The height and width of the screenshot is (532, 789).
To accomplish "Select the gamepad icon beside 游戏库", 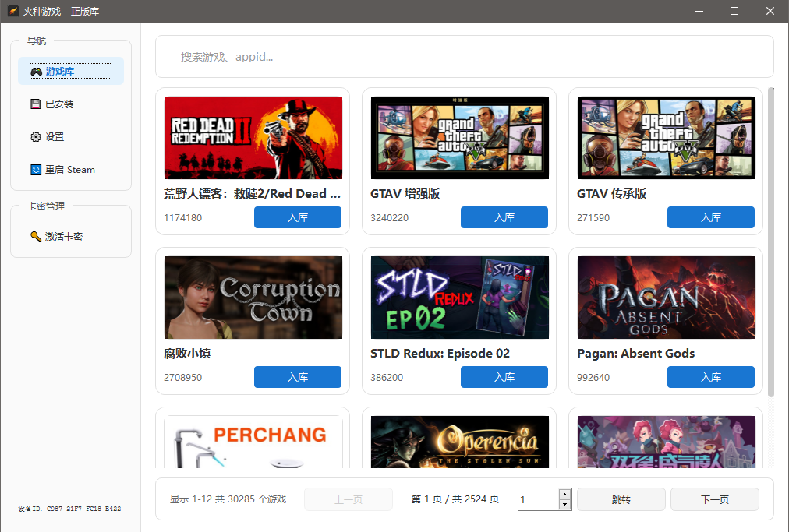I will click(36, 70).
